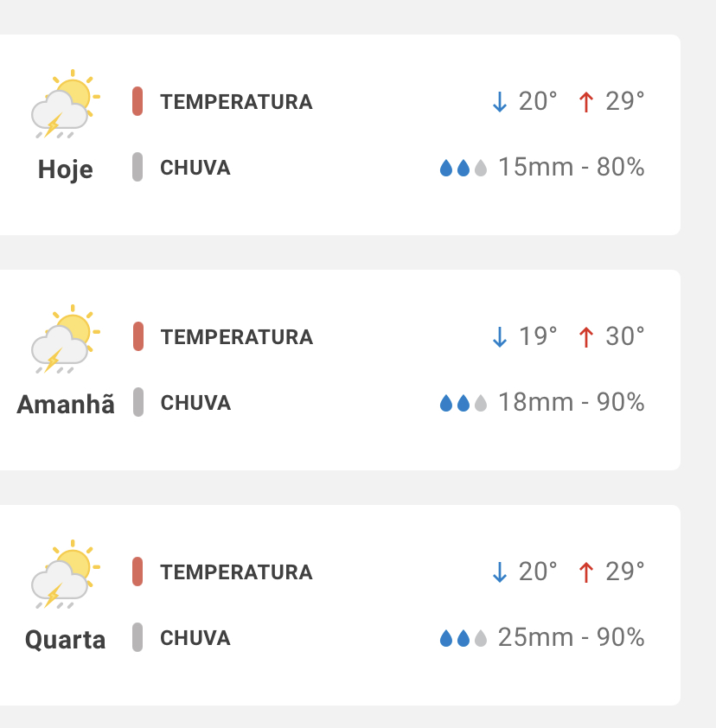Click the gray Chuva marker for Amanhã

[x=137, y=402]
